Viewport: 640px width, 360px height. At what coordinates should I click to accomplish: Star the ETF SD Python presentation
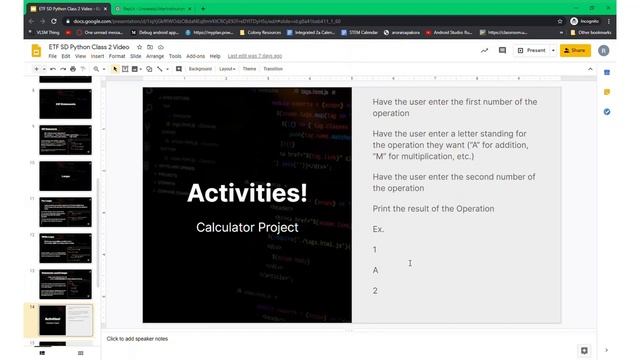pos(139,47)
